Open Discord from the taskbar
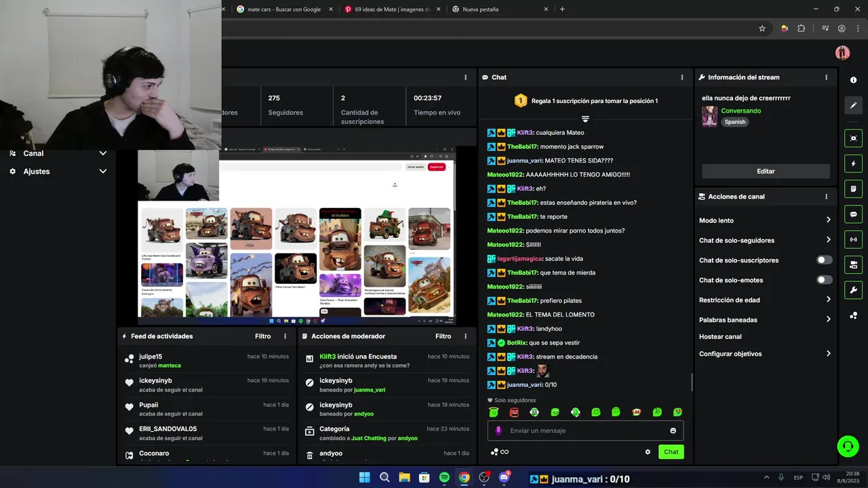The width and height of the screenshot is (868, 488). [x=504, y=477]
